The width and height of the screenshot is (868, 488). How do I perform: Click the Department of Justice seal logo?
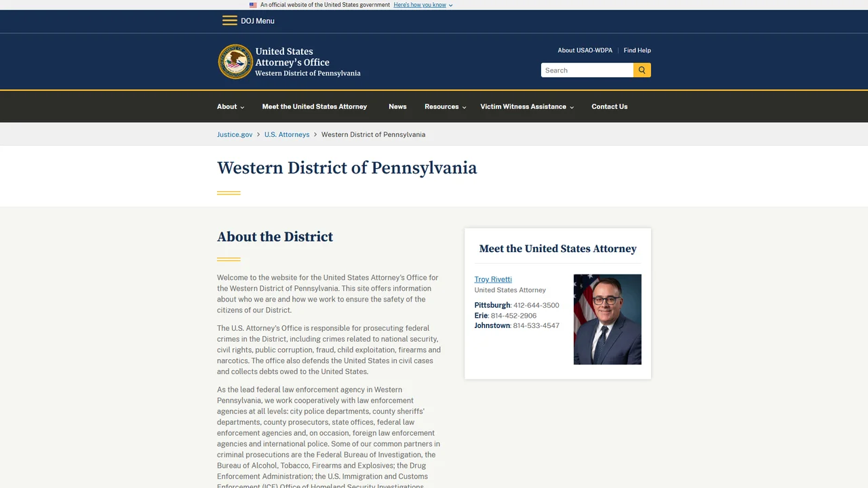pyautogui.click(x=235, y=62)
